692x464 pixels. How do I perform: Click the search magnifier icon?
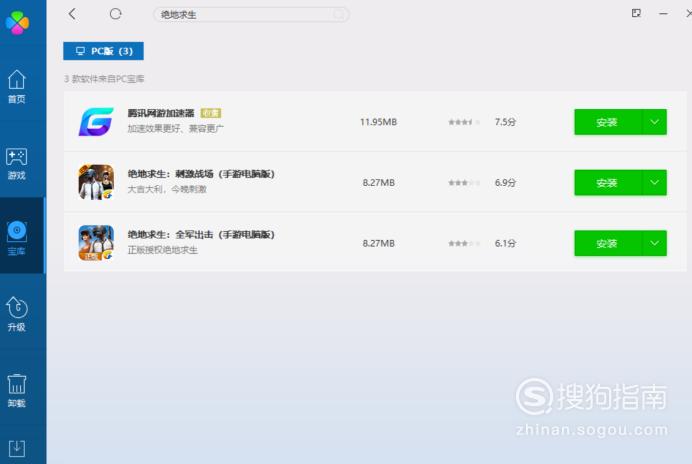pyautogui.click(x=339, y=15)
